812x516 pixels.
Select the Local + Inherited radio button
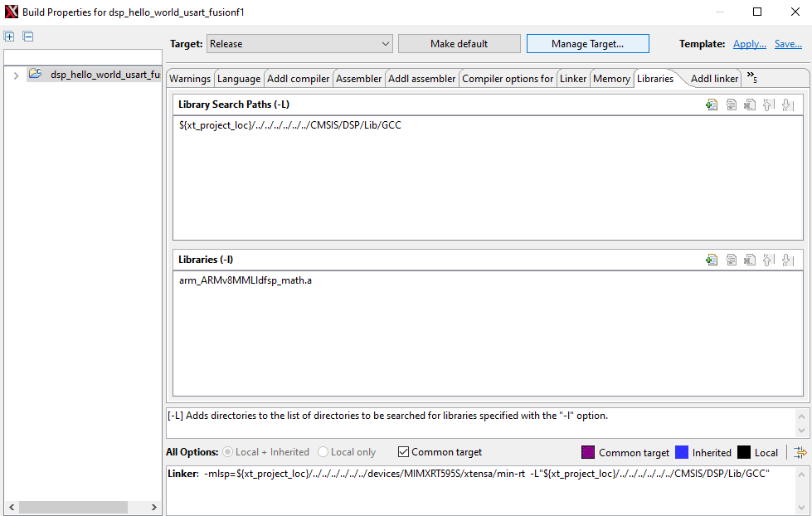pyautogui.click(x=227, y=452)
